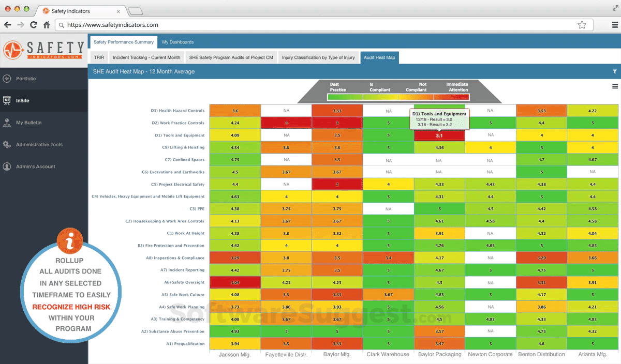Image resolution: width=621 pixels, height=364 pixels.
Task: Switch to the Audit Heat Map tab
Action: [x=379, y=57]
